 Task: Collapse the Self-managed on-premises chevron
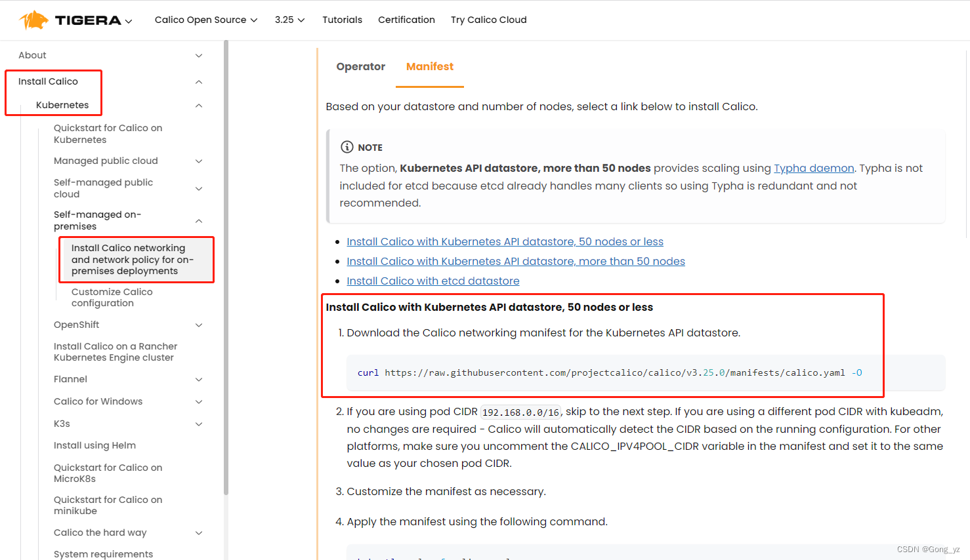199,221
